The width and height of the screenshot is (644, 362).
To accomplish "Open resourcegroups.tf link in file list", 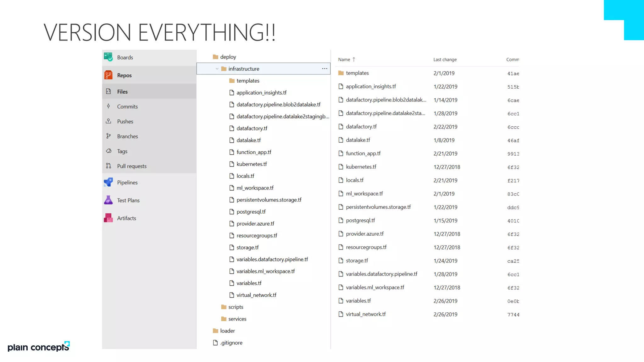I will click(x=366, y=247).
